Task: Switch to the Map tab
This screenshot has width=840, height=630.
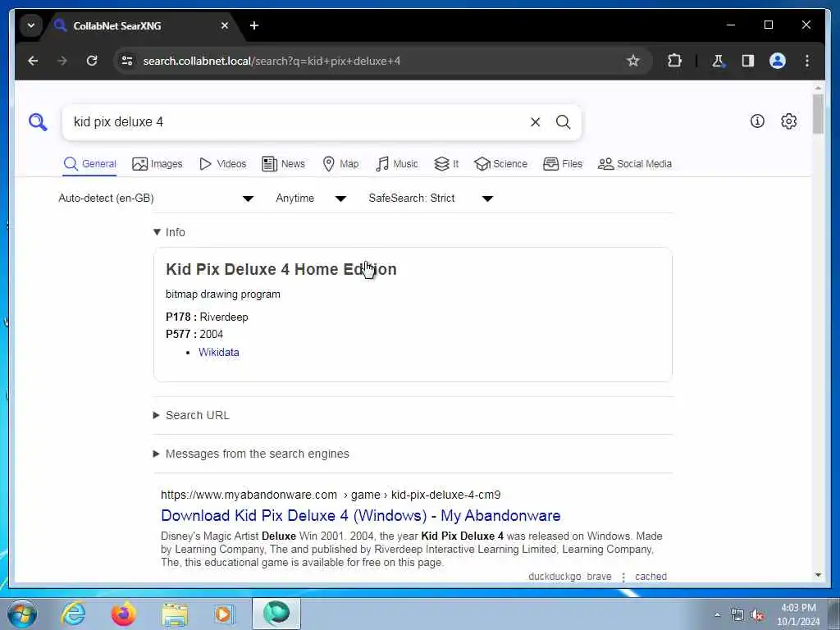Action: coord(340,164)
